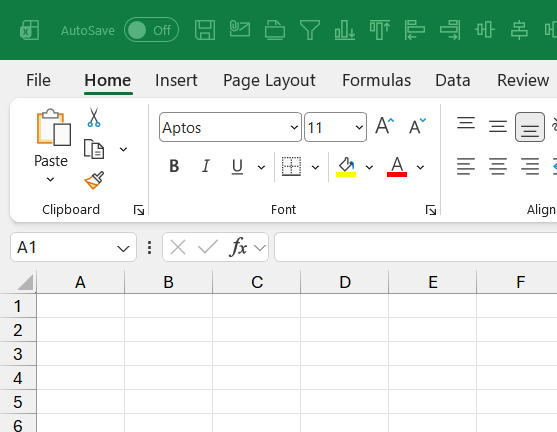
Task: Click the Quick Print icon
Action: pos(275,30)
